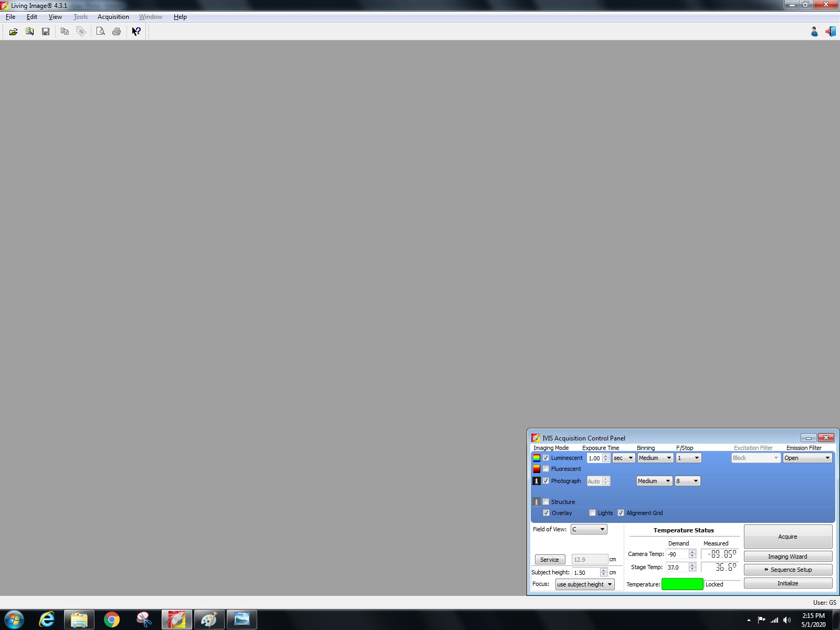Image resolution: width=840 pixels, height=630 pixels.
Task: Open Print Preview from the toolbar
Action: [x=100, y=31]
